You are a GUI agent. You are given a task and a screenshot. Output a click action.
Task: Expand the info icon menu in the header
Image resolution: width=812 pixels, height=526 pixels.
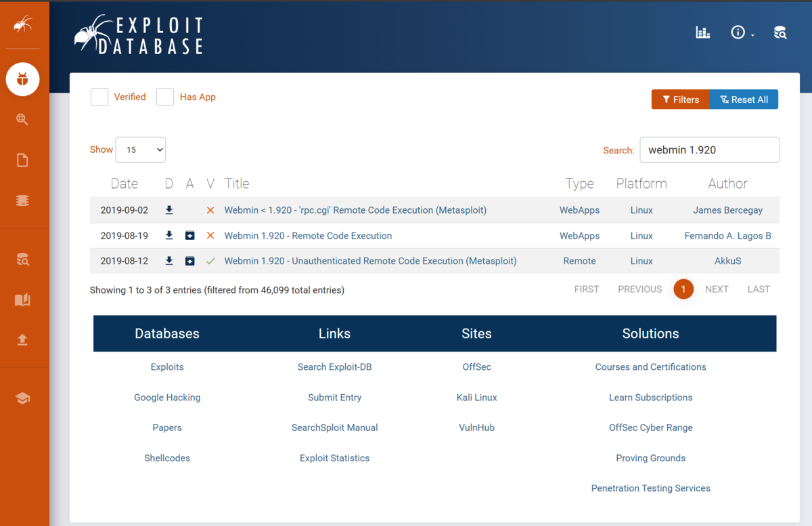pos(742,32)
